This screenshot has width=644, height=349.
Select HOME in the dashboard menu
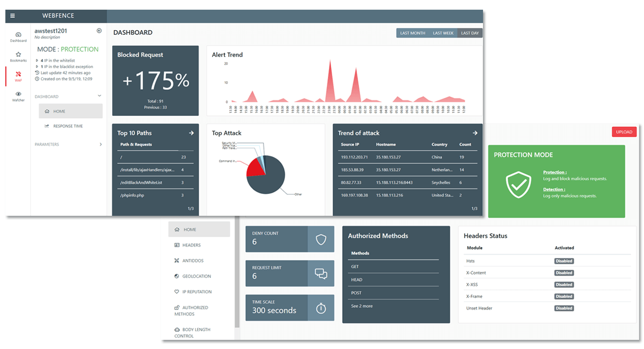[70, 111]
